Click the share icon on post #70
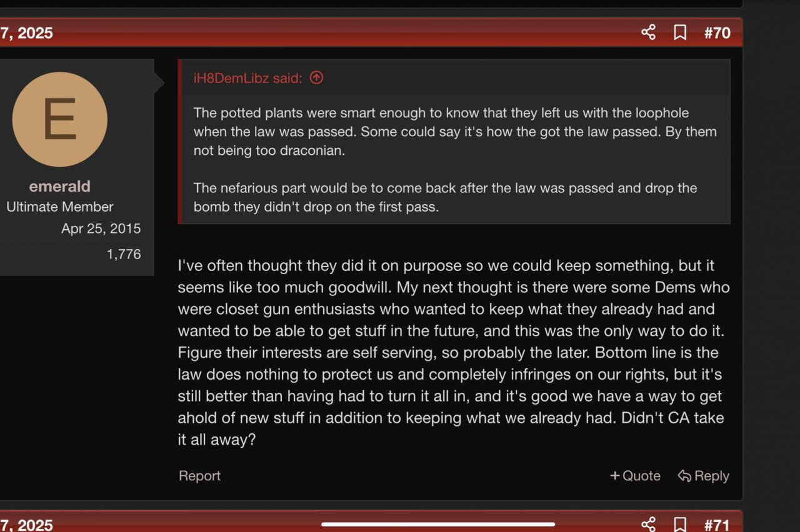This screenshot has height=532, width=800. click(x=648, y=32)
